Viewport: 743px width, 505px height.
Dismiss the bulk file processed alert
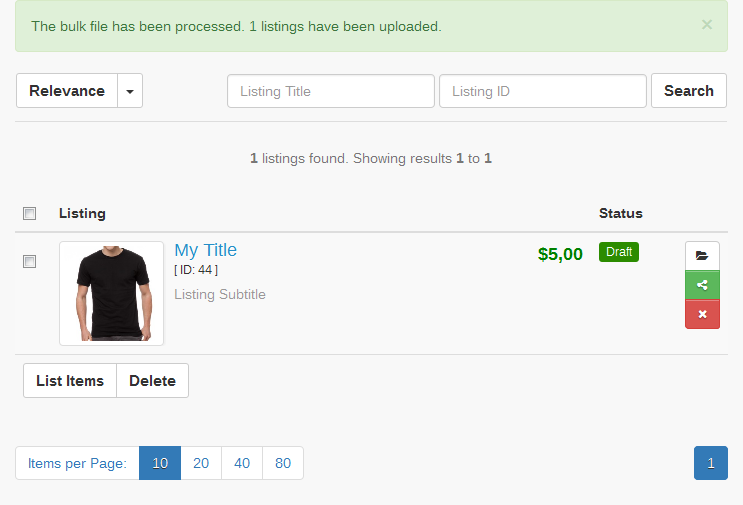click(x=707, y=25)
